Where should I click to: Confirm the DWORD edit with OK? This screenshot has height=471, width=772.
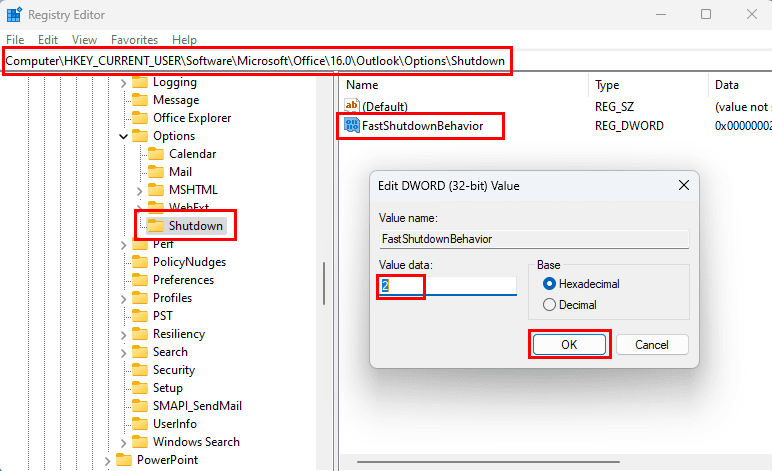tap(569, 344)
